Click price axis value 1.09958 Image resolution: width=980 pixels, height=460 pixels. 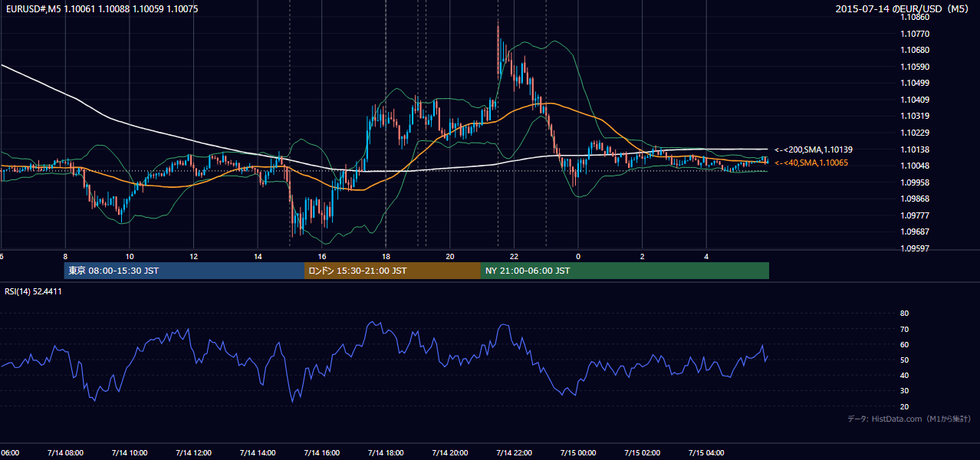point(915,182)
